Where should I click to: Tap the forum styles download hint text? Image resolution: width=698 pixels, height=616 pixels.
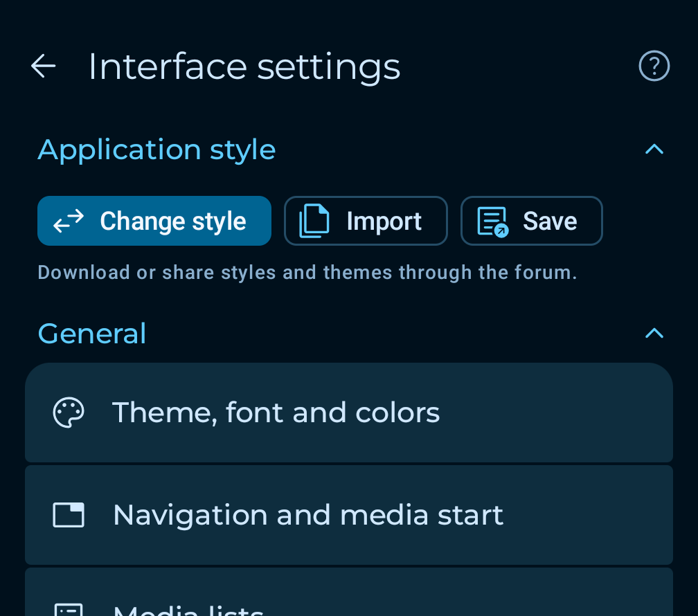pos(307,273)
